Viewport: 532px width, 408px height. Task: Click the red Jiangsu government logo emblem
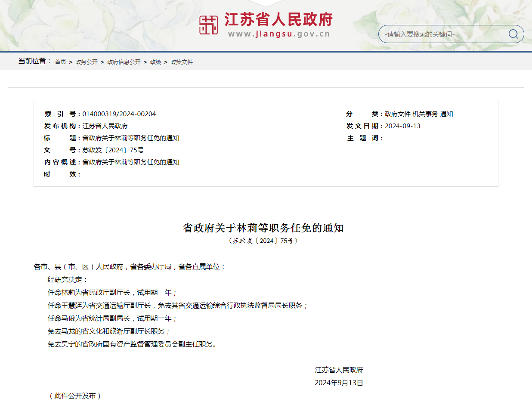(x=209, y=25)
